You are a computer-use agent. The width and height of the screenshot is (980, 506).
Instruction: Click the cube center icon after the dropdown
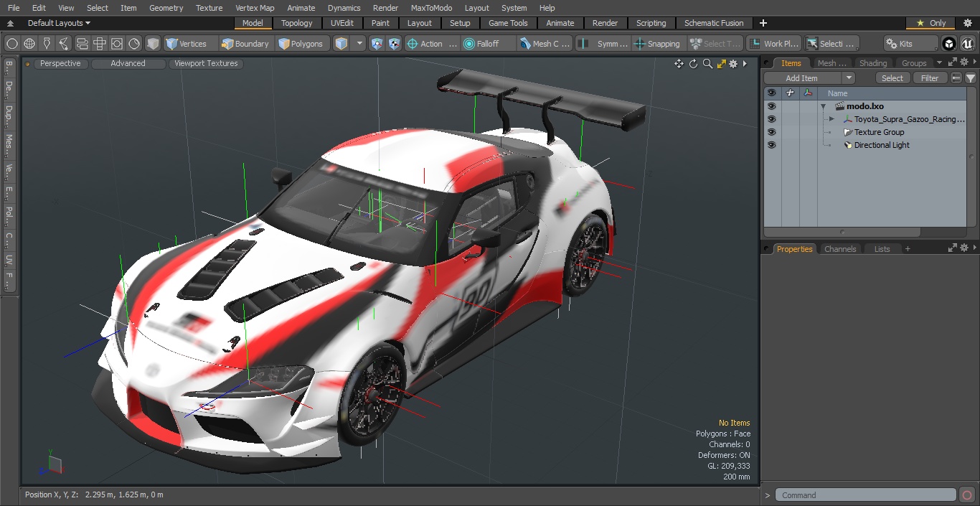377,44
